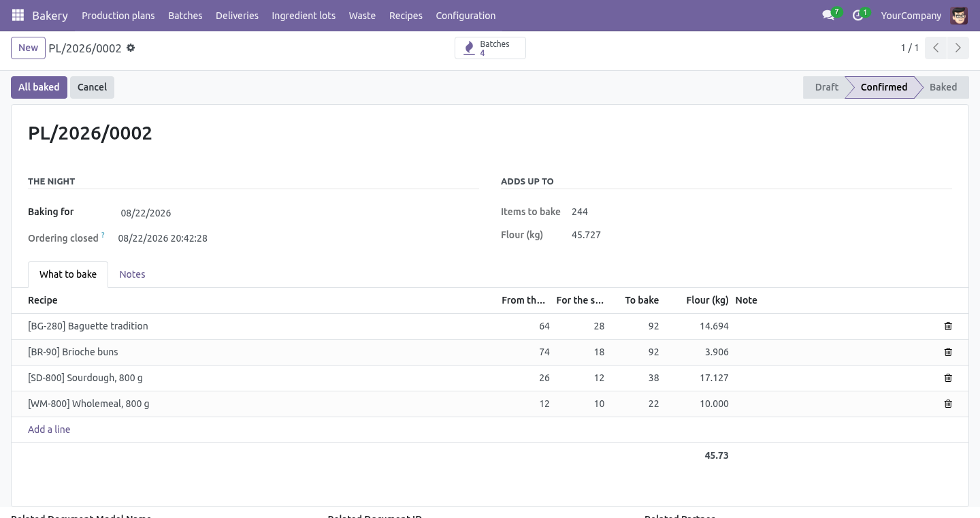Open the gear actions menu beside PL/2026/0002

(x=131, y=48)
